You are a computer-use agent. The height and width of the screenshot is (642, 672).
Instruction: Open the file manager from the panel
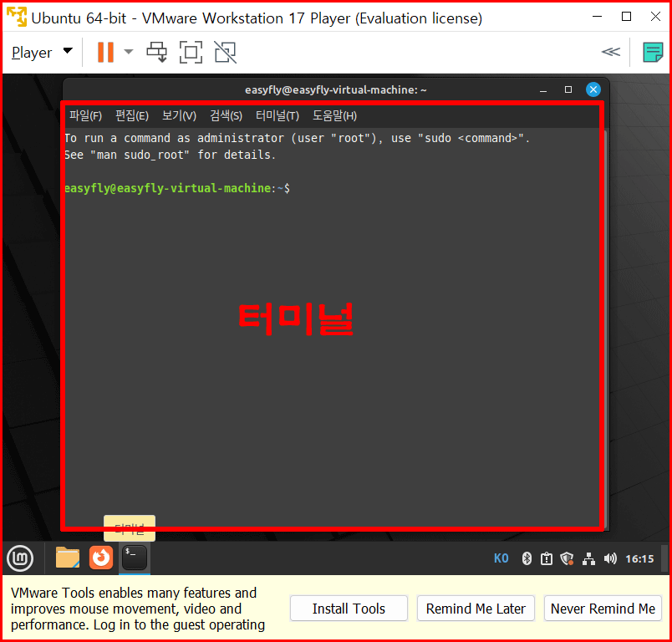click(x=68, y=558)
